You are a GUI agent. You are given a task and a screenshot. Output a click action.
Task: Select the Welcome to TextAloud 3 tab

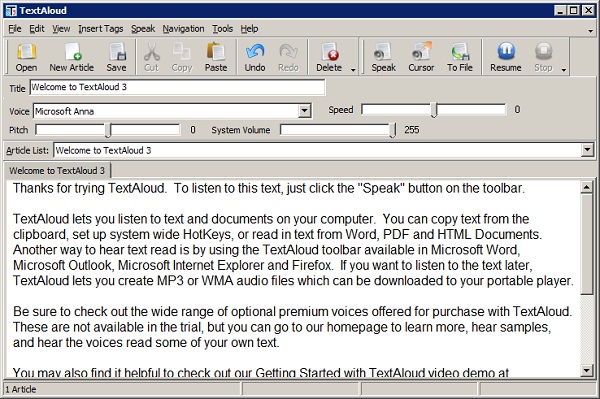tap(57, 171)
